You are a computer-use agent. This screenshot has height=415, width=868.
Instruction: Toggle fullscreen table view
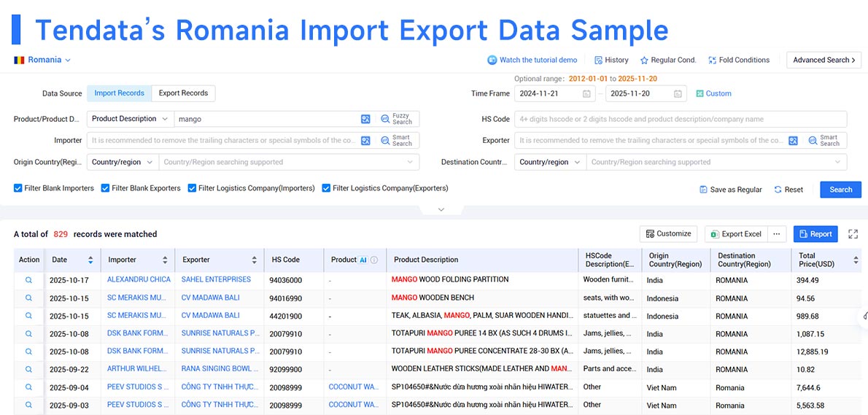click(853, 234)
